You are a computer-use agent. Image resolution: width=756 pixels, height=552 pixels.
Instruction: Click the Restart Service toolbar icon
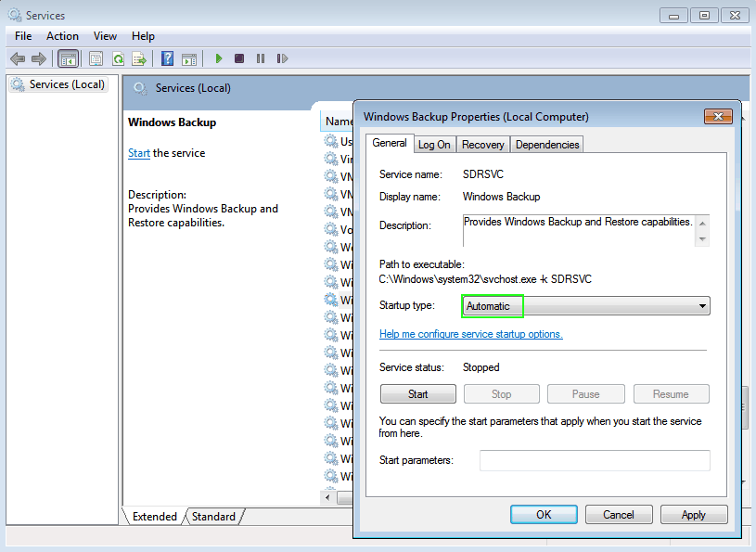click(282, 58)
